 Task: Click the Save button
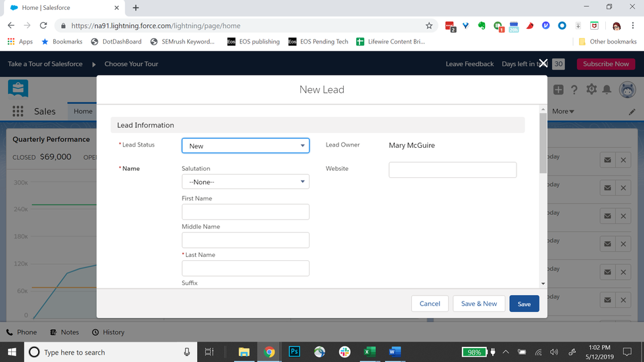pos(524,304)
